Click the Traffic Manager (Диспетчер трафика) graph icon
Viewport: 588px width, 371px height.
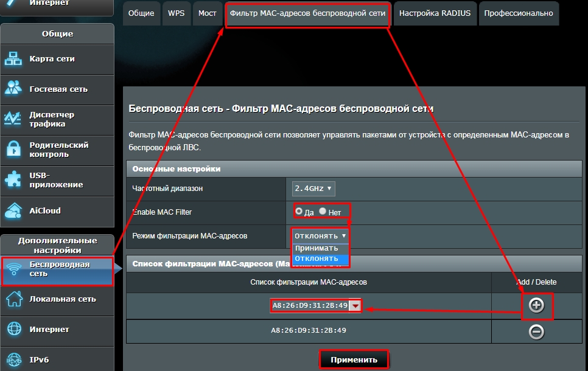click(x=13, y=119)
